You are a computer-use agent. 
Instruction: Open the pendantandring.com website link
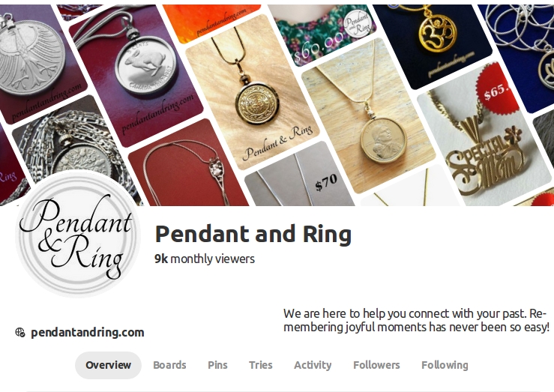(87, 332)
